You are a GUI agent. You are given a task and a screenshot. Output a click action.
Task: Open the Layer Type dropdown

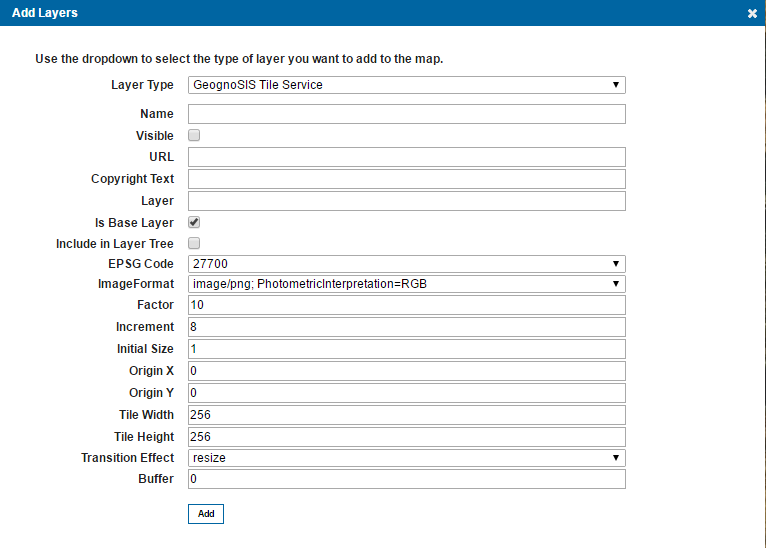tap(406, 85)
